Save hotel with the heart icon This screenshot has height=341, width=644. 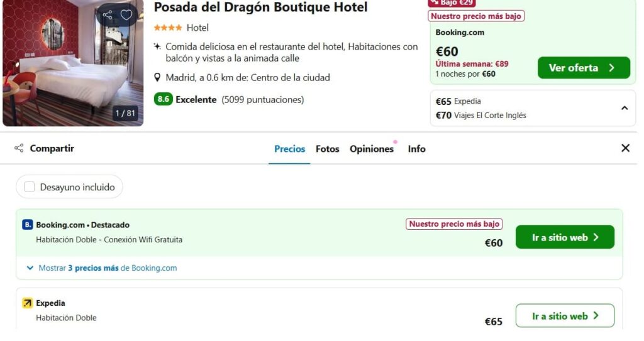pyautogui.click(x=126, y=15)
